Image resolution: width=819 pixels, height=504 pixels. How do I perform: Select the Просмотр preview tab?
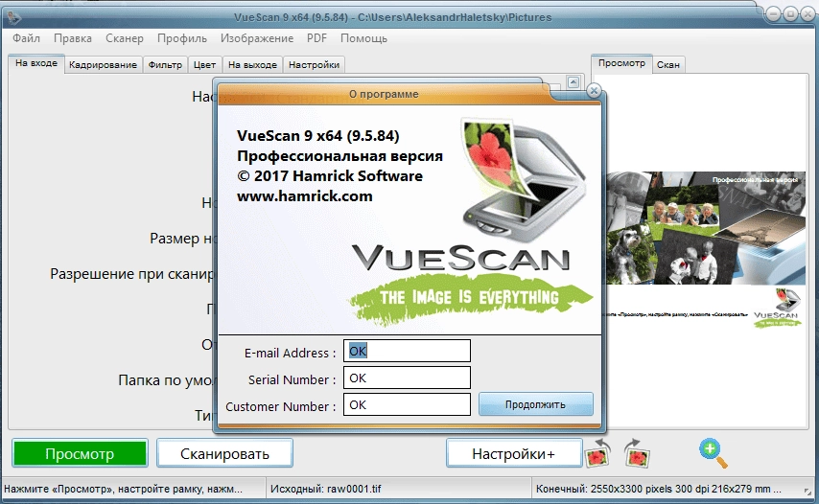[621, 63]
